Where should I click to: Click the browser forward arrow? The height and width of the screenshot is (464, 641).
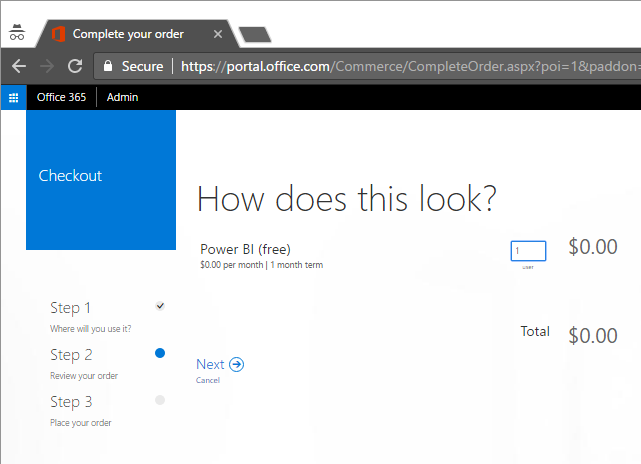click(46, 66)
